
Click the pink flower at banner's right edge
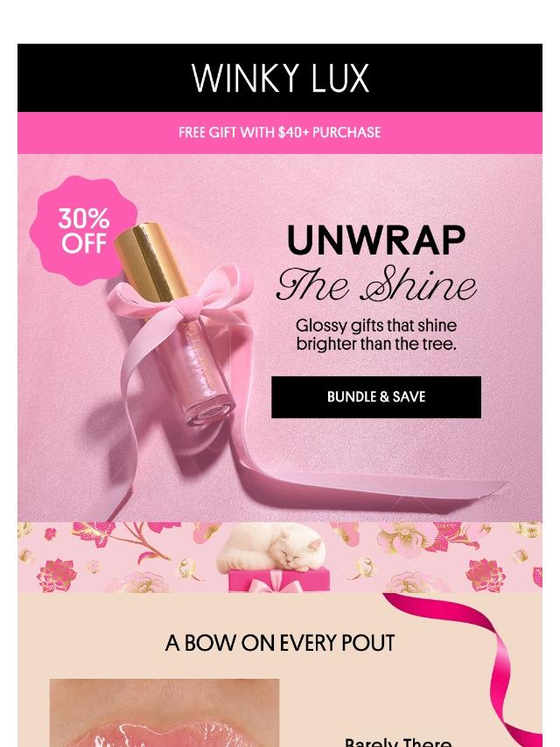(486, 574)
